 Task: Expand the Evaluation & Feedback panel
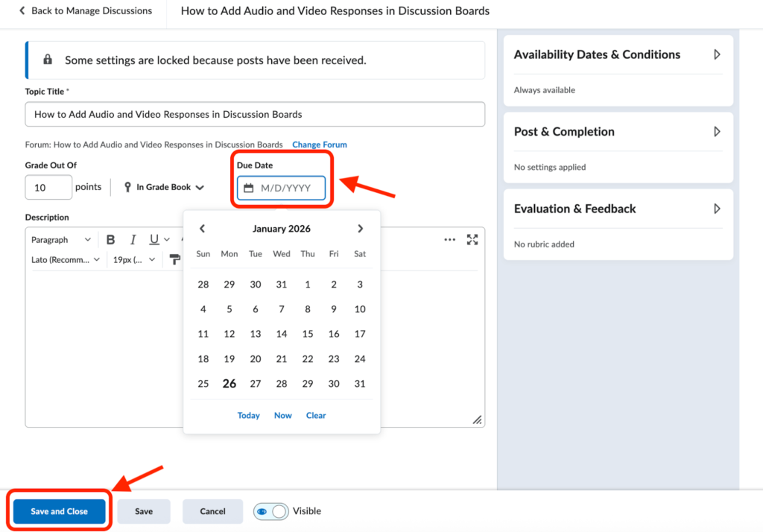coord(717,209)
